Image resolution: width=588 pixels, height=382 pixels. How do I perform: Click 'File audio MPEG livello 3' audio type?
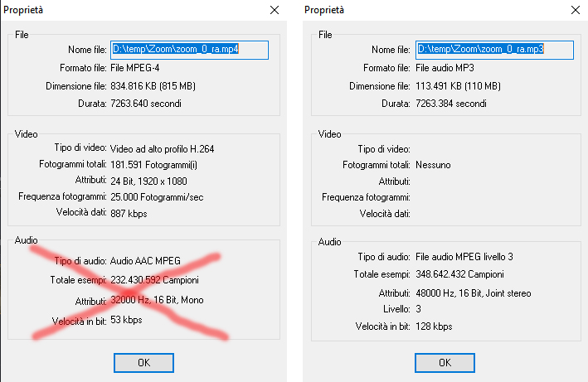[x=464, y=257]
